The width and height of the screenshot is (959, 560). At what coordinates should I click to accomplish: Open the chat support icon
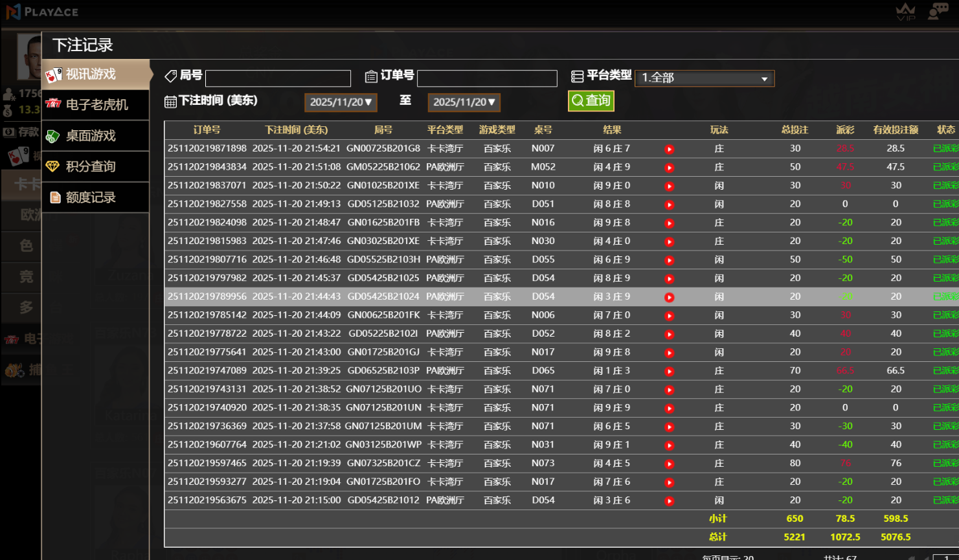tap(938, 12)
